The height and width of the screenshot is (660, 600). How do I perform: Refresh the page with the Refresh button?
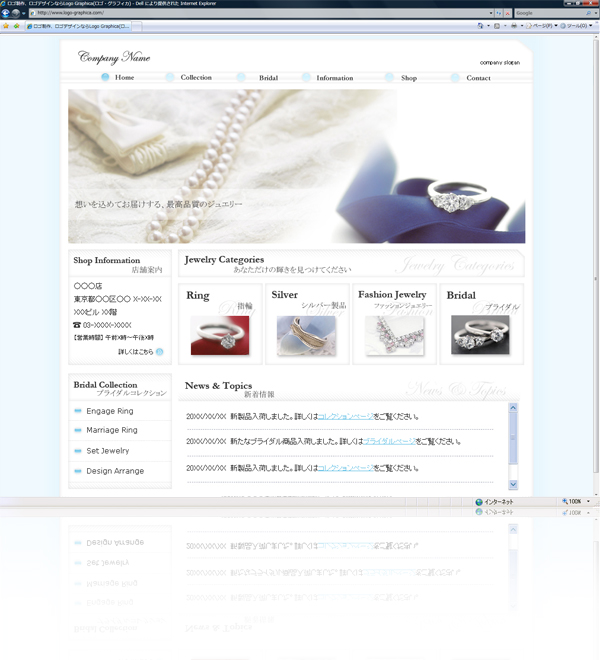click(x=499, y=13)
